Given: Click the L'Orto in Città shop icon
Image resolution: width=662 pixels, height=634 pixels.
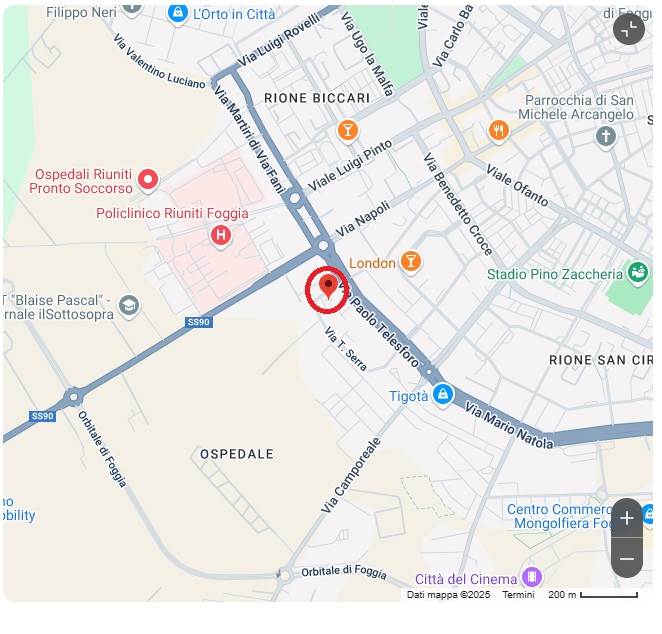Looking at the screenshot, I should [x=179, y=15].
